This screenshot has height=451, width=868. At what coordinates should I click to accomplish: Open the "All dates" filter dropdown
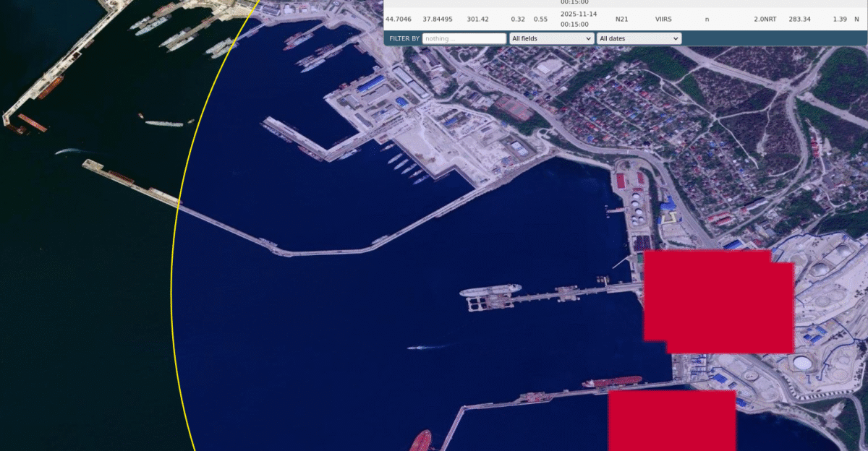(x=639, y=38)
